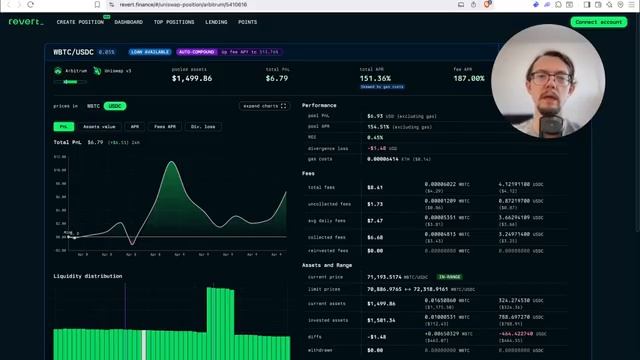The width and height of the screenshot is (640, 360).
Task: Click the total PnL value $6.79
Action: click(277, 78)
